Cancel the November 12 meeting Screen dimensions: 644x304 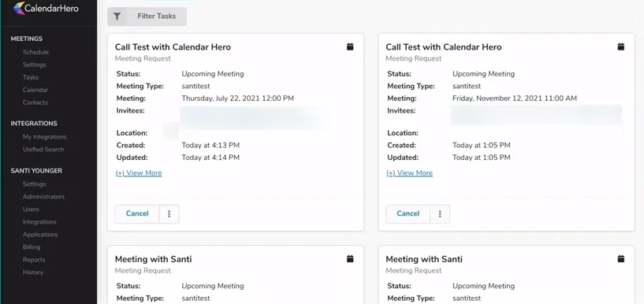tap(408, 213)
